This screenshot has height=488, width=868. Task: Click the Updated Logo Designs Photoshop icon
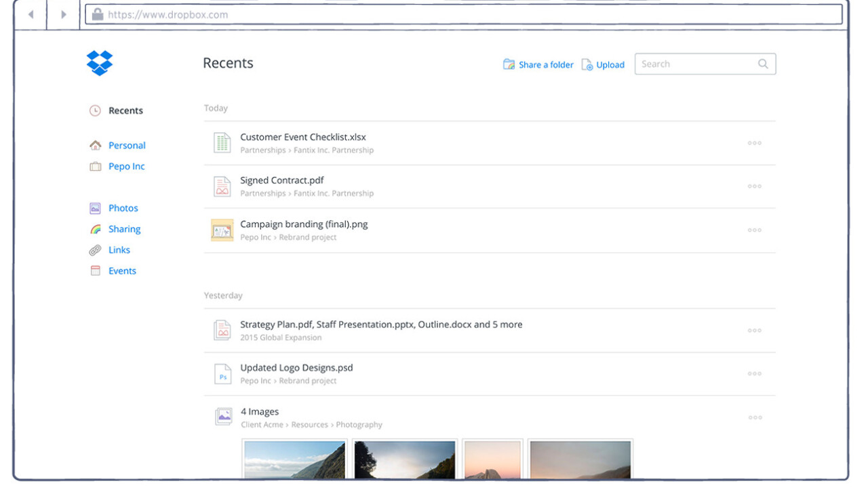222,374
